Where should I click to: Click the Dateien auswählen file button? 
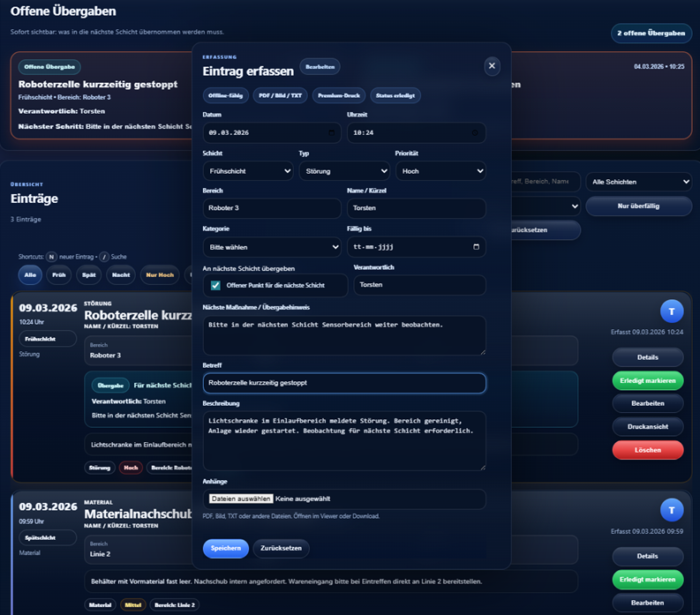click(x=240, y=499)
